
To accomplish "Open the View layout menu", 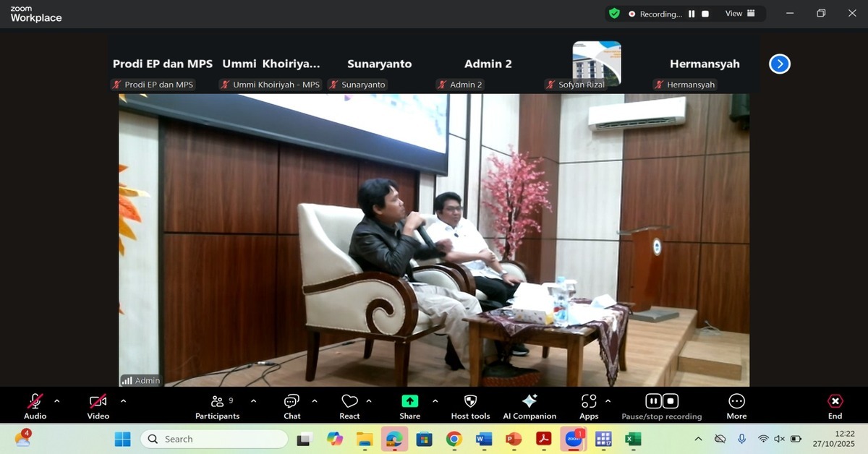I will point(740,13).
